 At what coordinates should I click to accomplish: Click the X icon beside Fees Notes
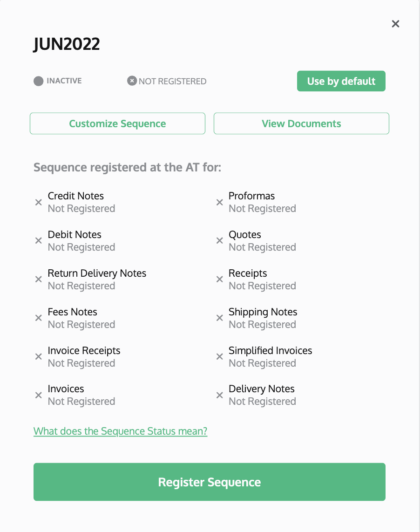point(39,318)
